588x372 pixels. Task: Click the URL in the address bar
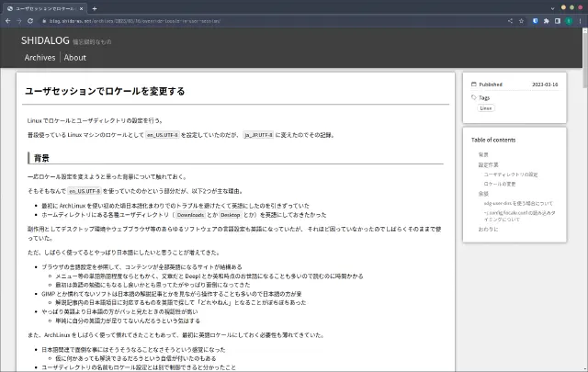point(135,21)
